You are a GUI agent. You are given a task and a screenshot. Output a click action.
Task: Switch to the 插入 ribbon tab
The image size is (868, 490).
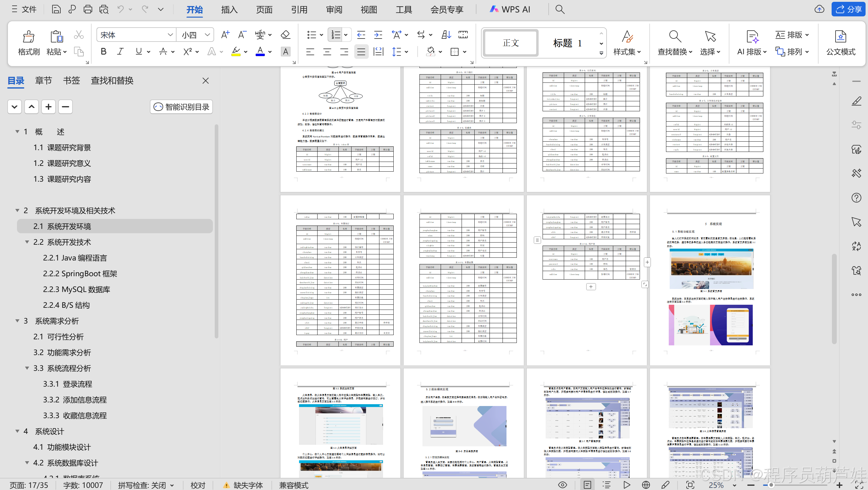coord(229,9)
